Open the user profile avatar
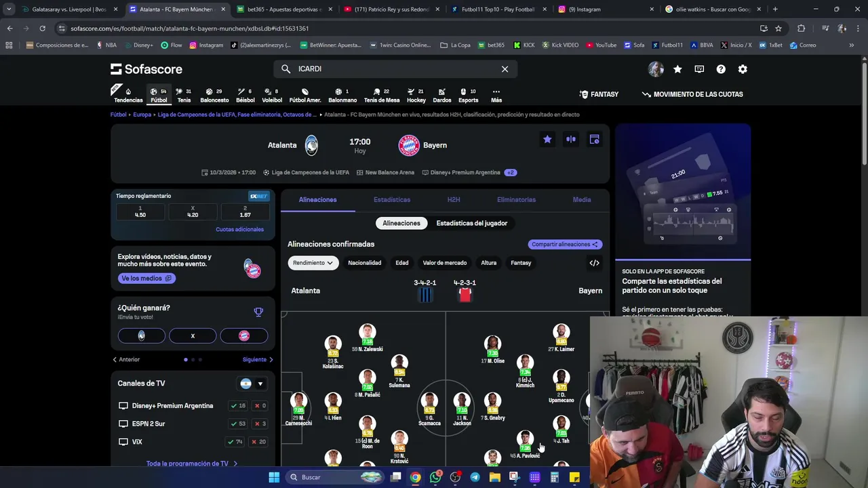This screenshot has width=868, height=488. 656,69
